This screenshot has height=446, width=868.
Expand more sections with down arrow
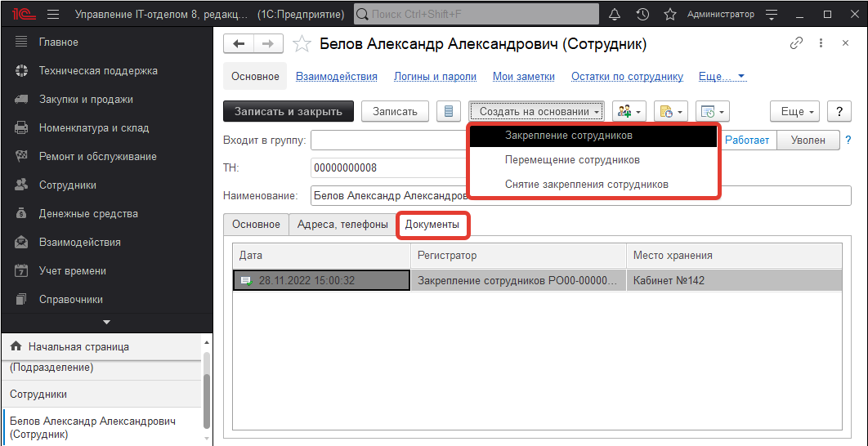tap(107, 322)
